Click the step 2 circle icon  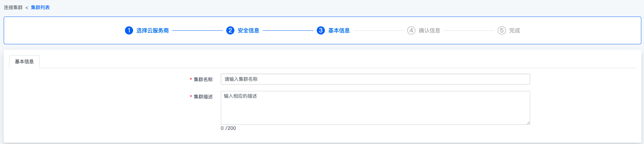(230, 30)
